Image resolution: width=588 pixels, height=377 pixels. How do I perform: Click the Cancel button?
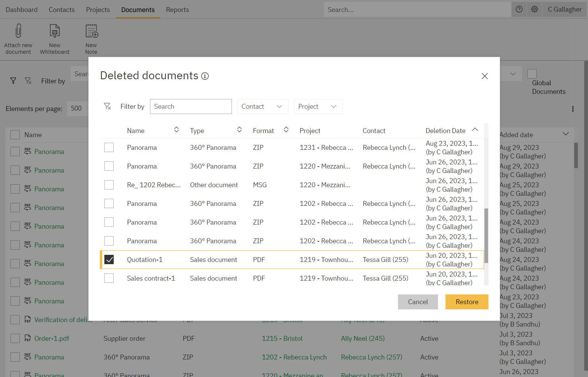[417, 302]
